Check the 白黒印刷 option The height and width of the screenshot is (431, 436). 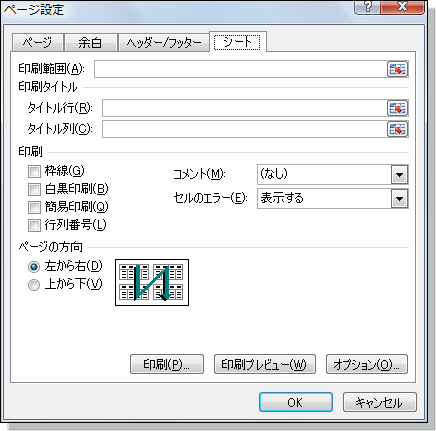pos(34,189)
